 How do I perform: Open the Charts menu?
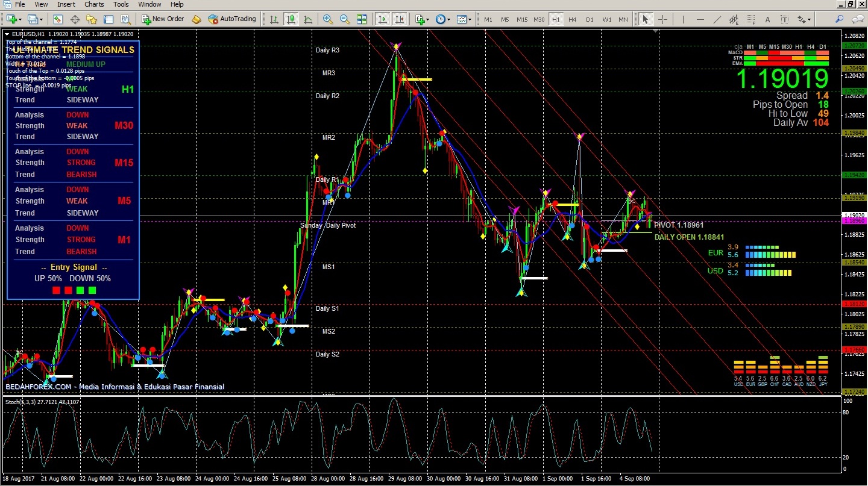tap(93, 4)
